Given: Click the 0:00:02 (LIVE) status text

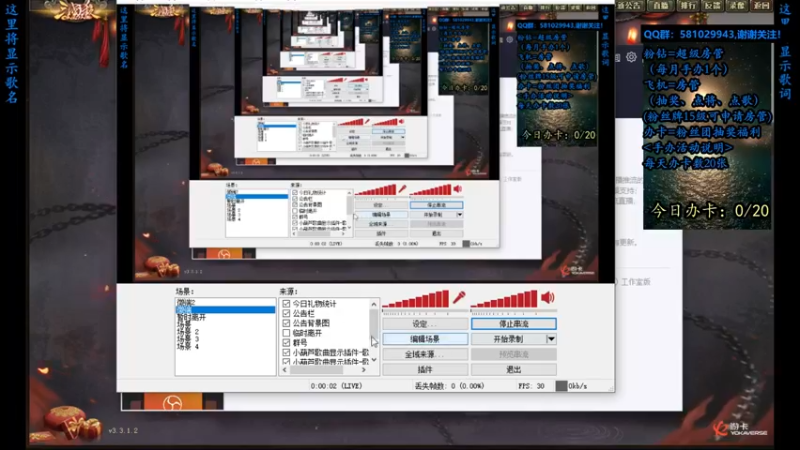Looking at the screenshot, I should pos(336,386).
